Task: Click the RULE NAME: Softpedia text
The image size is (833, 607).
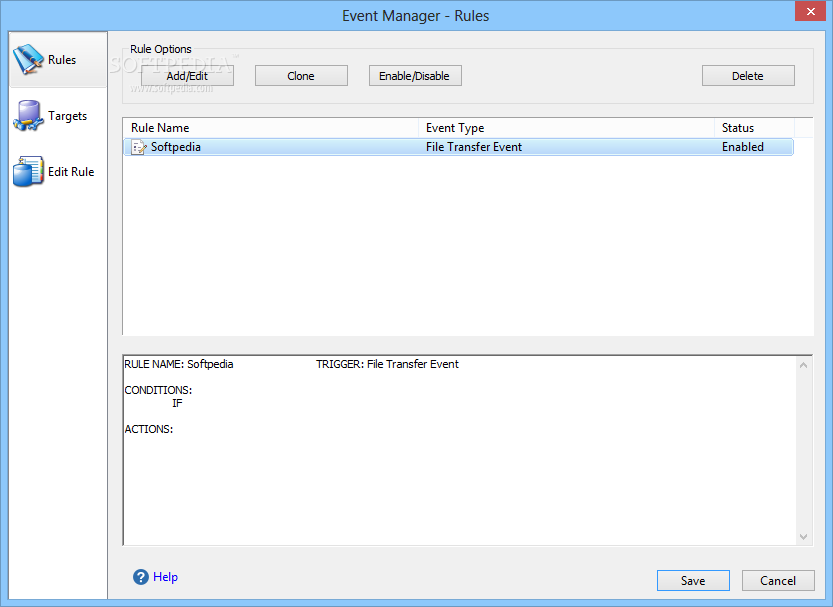Action: (x=178, y=364)
